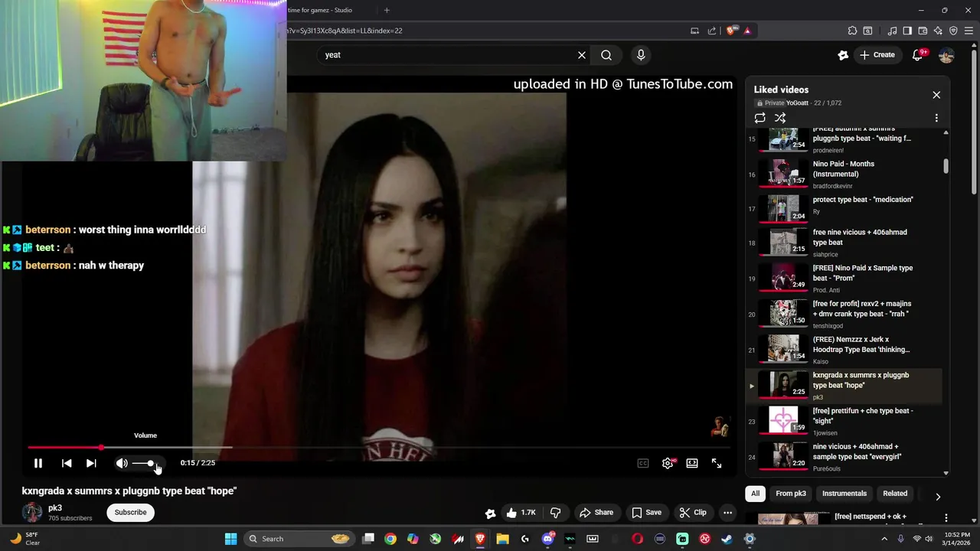Open the Brave Shields lion icon
The width and height of the screenshot is (980, 551).
tap(732, 31)
